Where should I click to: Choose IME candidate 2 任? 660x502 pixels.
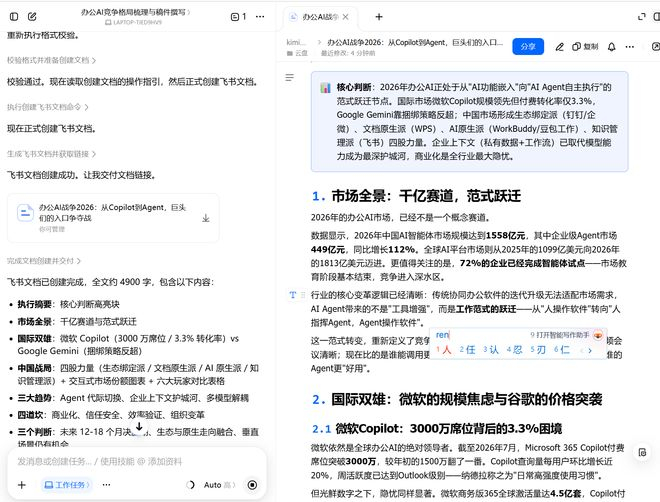pos(467,349)
